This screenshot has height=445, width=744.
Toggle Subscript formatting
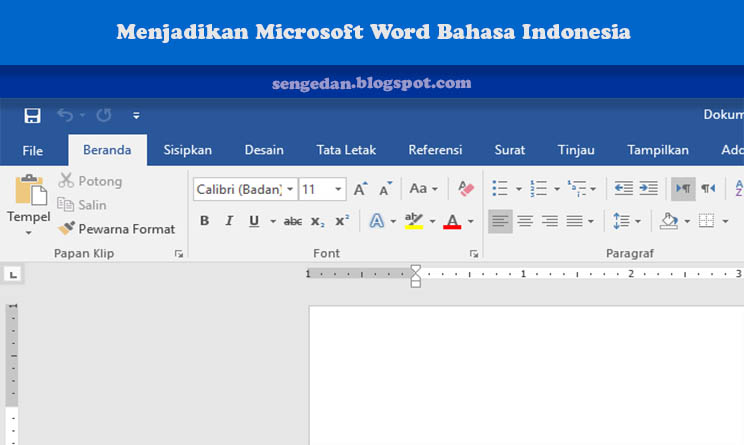click(x=317, y=222)
